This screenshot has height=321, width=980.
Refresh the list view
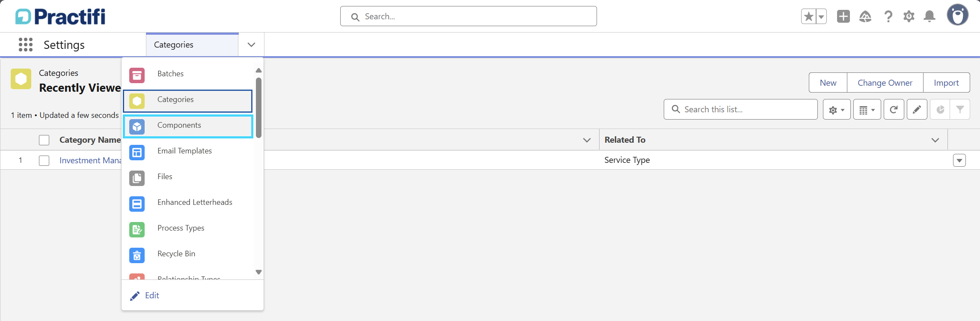pos(894,110)
